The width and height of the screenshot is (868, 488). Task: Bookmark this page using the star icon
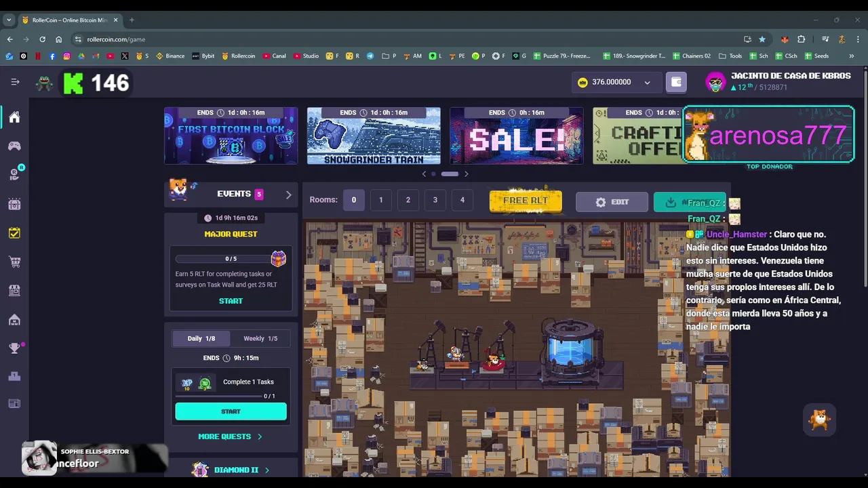[762, 39]
